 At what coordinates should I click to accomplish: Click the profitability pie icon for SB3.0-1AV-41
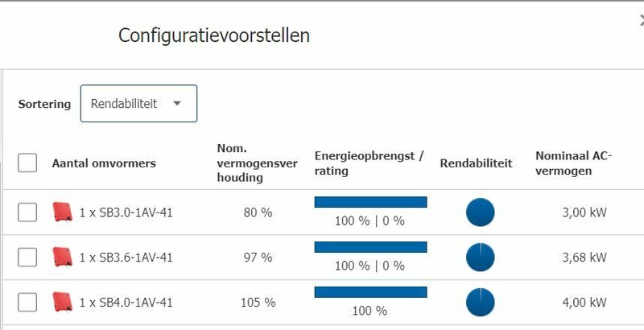pyautogui.click(x=481, y=212)
